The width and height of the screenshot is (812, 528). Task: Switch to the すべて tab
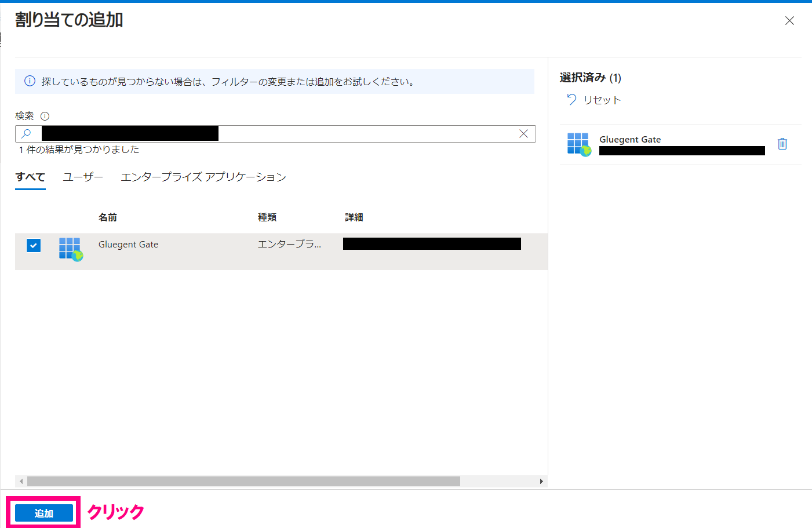click(30, 177)
